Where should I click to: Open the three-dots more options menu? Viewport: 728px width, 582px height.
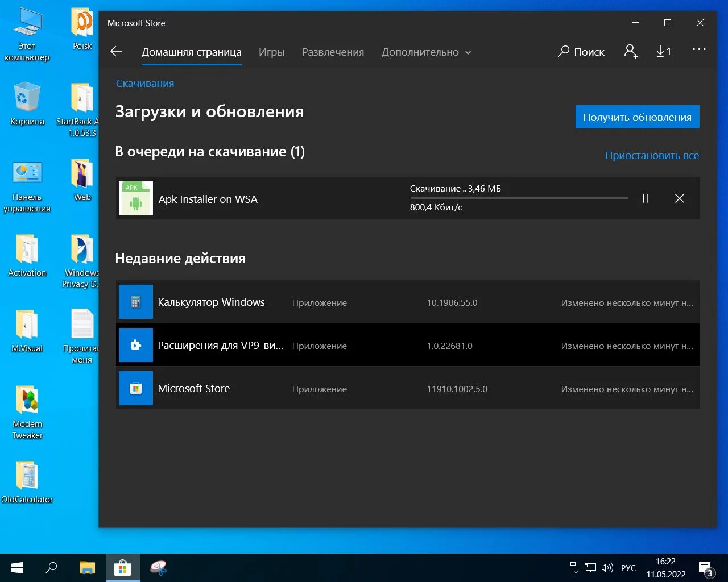699,50
